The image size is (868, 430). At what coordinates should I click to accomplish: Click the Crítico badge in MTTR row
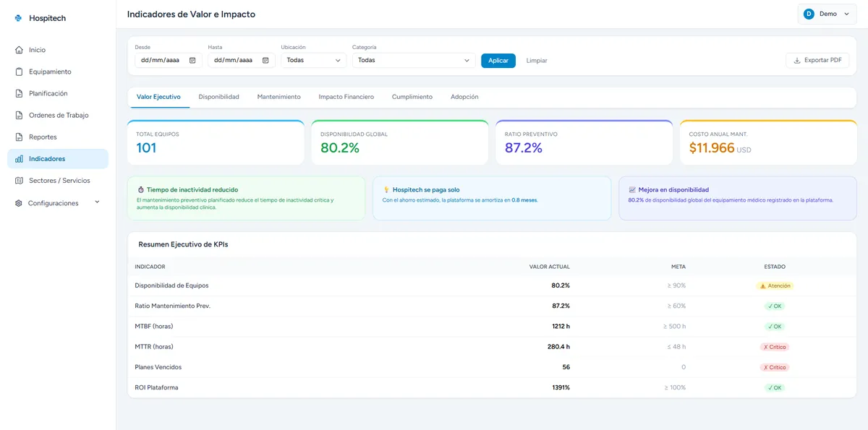775,347
